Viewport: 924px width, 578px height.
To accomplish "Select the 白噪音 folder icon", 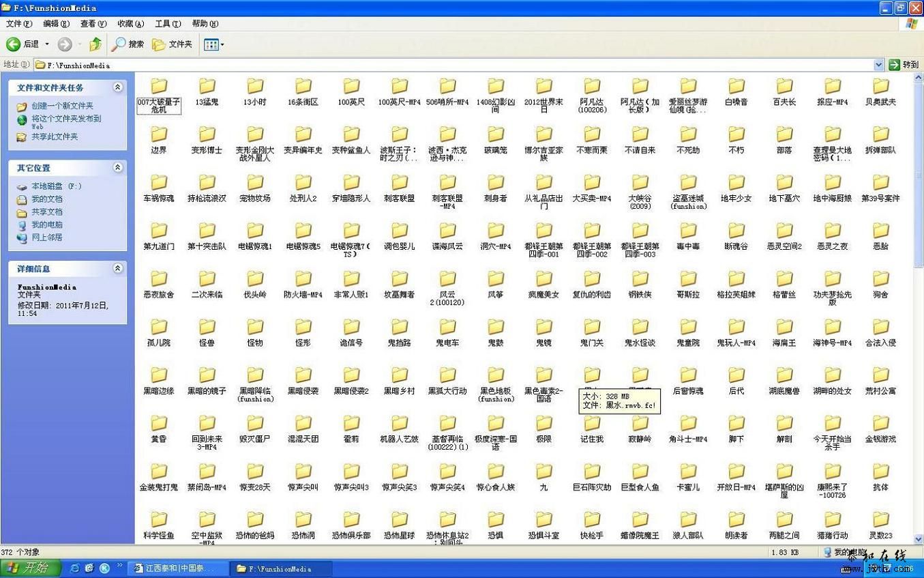I will [736, 86].
